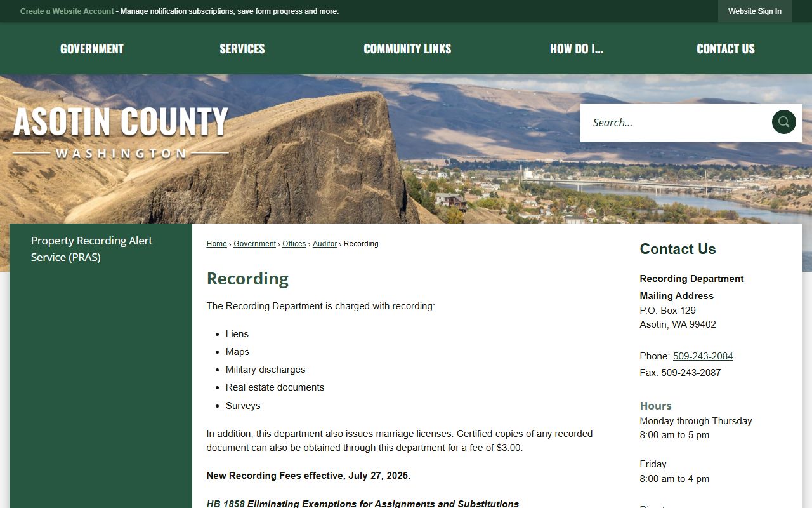This screenshot has width=812, height=508.
Task: Click the Create a Website Account link
Action: tap(67, 11)
